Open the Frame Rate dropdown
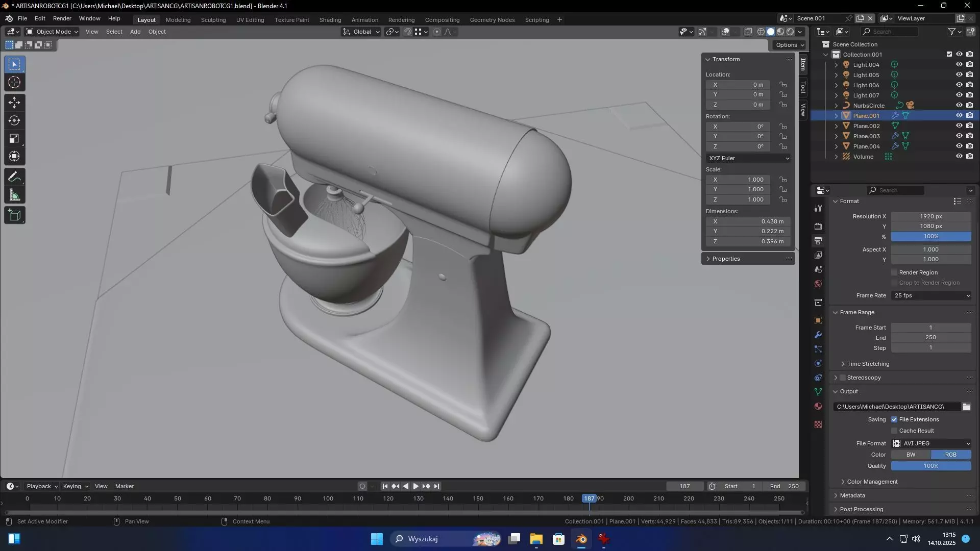The height and width of the screenshot is (551, 980). [x=932, y=295]
